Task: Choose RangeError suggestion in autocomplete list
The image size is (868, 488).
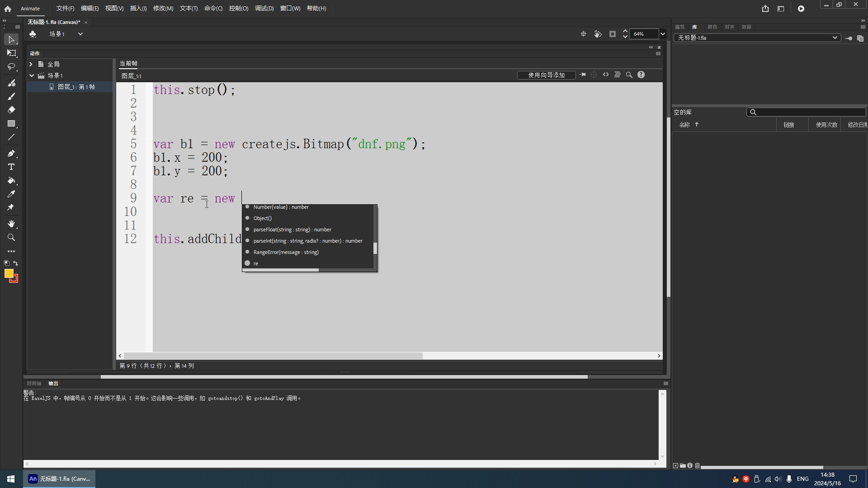Action: (x=286, y=252)
